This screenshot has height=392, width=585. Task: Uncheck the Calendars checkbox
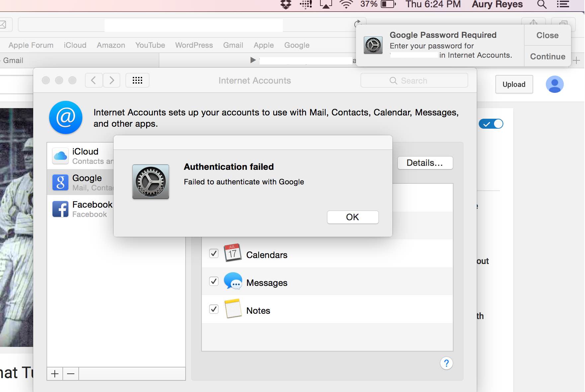pos(214,254)
